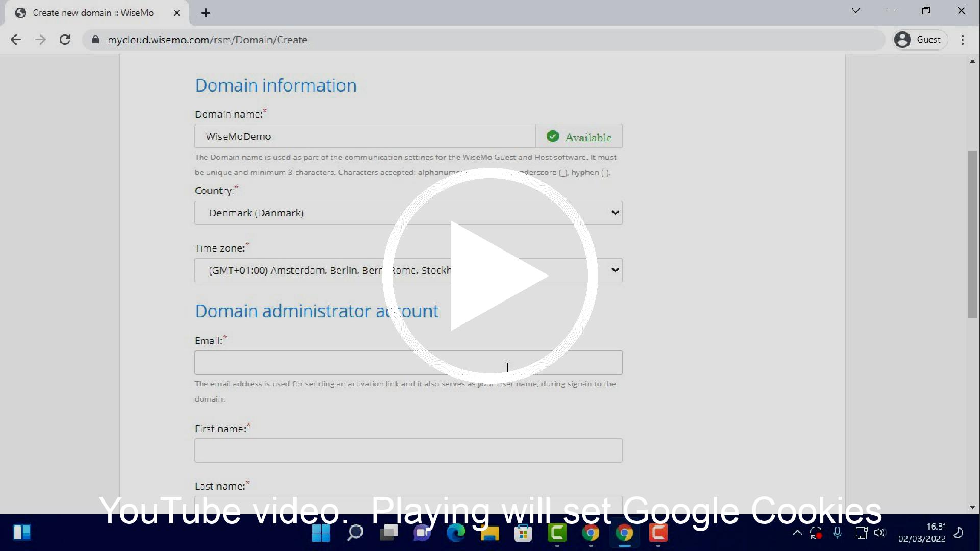The image size is (980, 551).
Task: Select the Create new domain tab
Action: pyautogui.click(x=93, y=13)
